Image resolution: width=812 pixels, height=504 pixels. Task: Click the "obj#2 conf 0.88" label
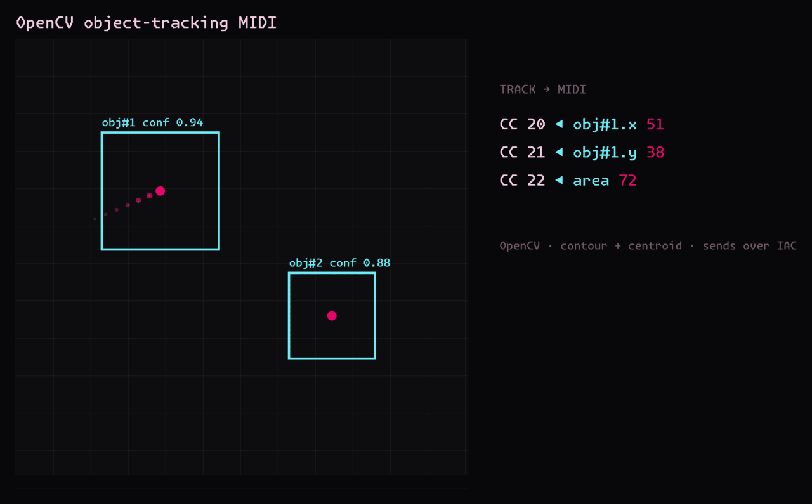pyautogui.click(x=339, y=262)
